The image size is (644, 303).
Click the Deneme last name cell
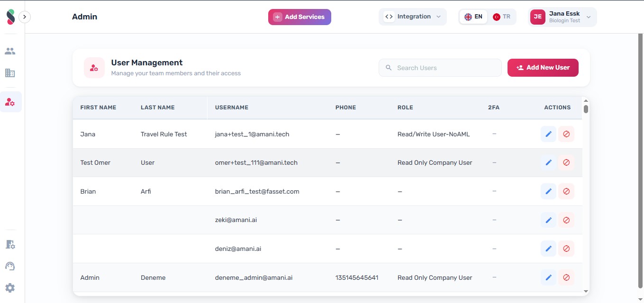(x=153, y=277)
